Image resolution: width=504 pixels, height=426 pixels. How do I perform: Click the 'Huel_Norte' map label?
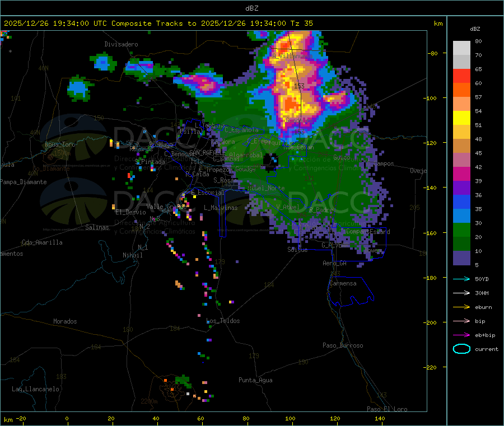266,188
